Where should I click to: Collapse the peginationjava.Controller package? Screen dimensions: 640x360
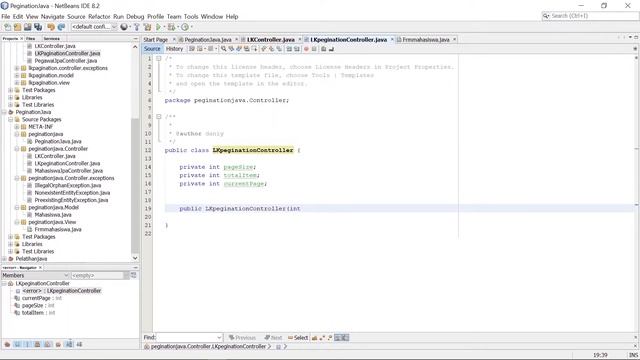pos(17,149)
